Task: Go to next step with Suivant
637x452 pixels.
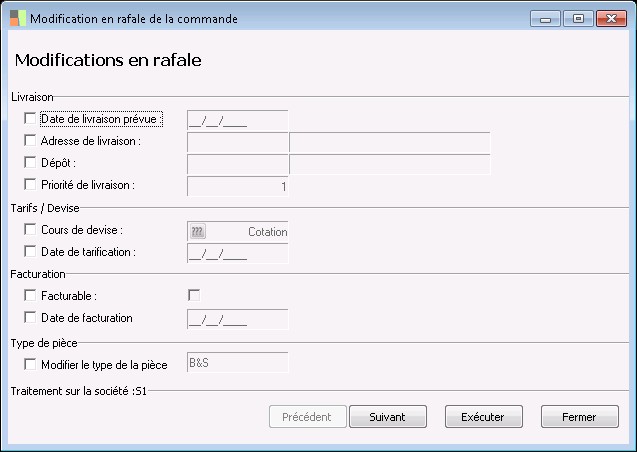Action: (388, 417)
